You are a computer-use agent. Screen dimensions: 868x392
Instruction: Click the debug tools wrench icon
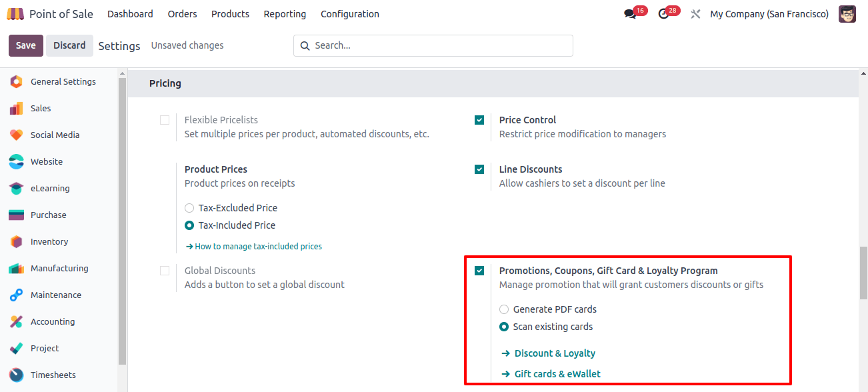point(695,14)
